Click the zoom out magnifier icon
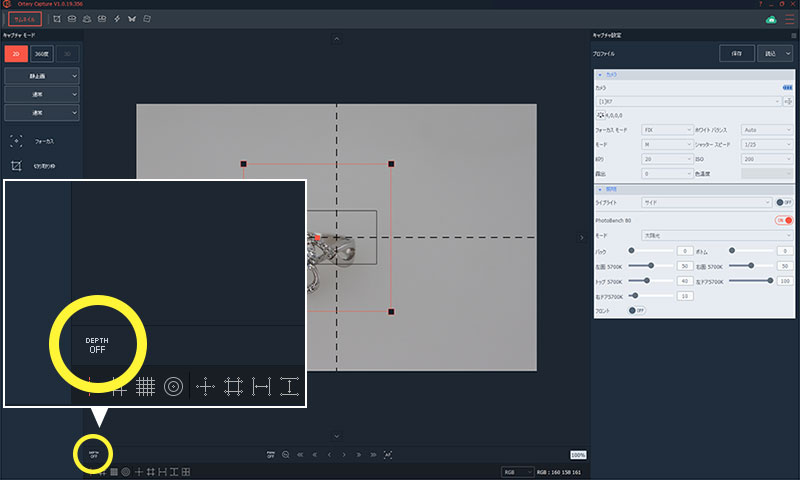800x480 pixels. 285,455
